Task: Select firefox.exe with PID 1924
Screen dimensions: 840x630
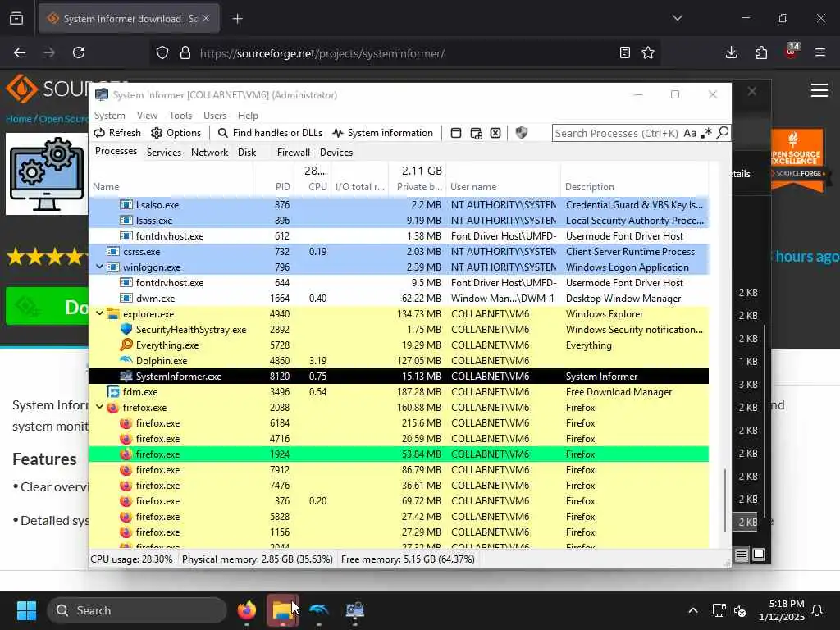Action: 399,454
